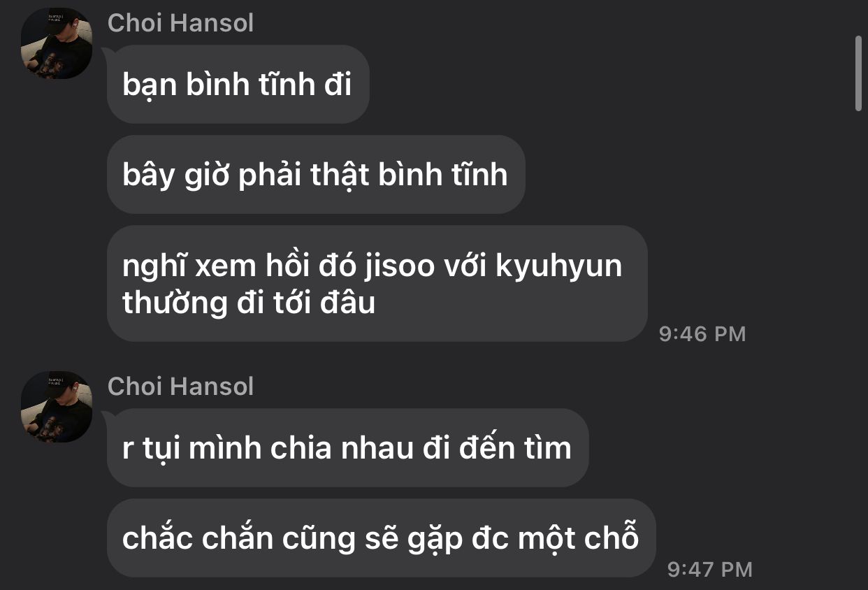This screenshot has width=868, height=590.
Task: Click the 9:46 PM timestamp
Action: pos(702,334)
